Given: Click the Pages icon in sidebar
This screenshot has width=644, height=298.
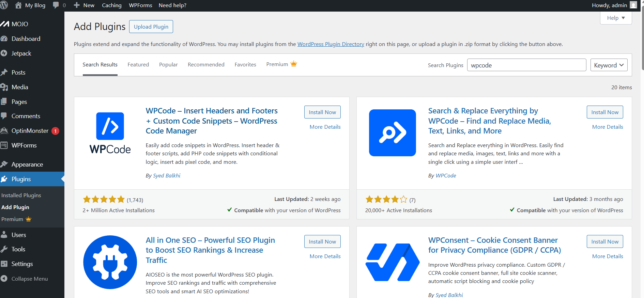Looking at the screenshot, I should [x=4, y=101].
